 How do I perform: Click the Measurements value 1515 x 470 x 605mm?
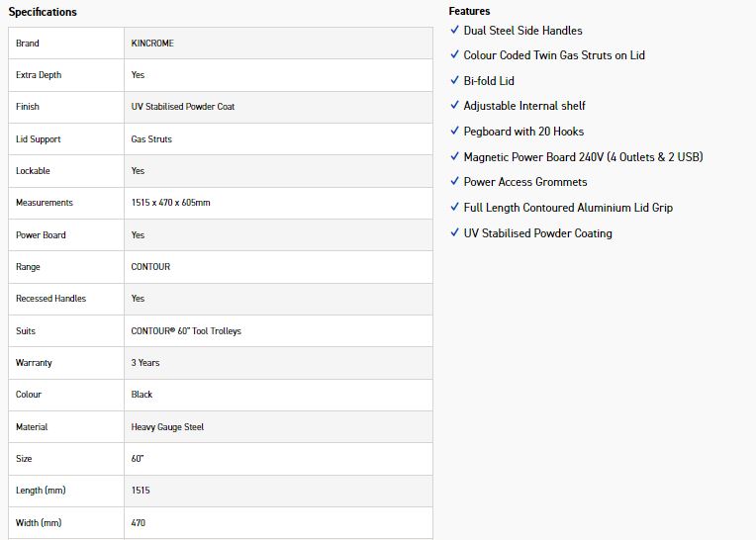(170, 203)
